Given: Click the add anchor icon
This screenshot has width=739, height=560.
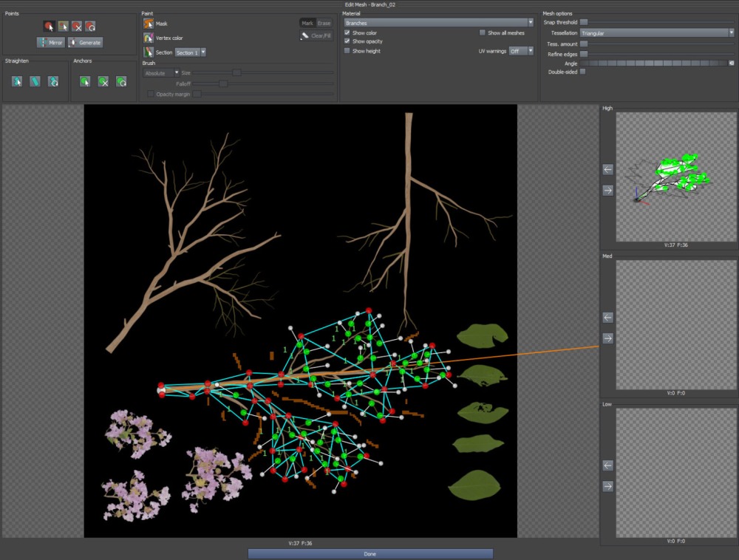Looking at the screenshot, I should (85, 81).
